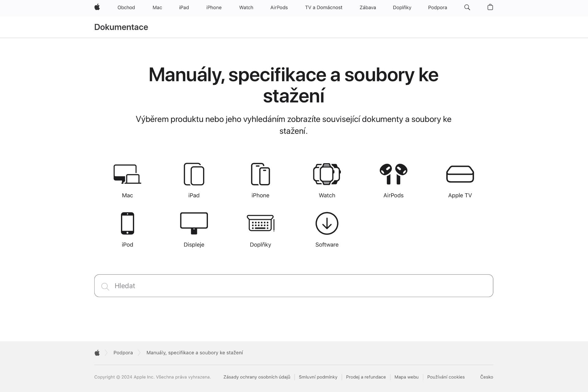588x392 pixels.
Task: Open the iPhone item in the top menu
Action: [x=214, y=7]
